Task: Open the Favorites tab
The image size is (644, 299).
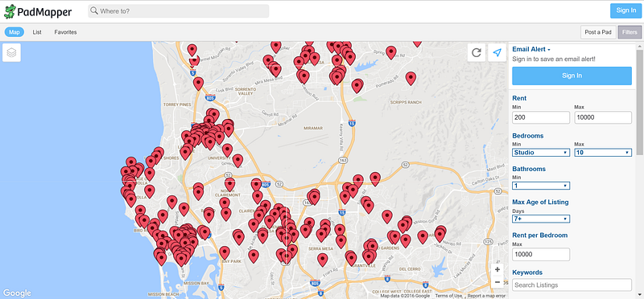Action: (65, 32)
